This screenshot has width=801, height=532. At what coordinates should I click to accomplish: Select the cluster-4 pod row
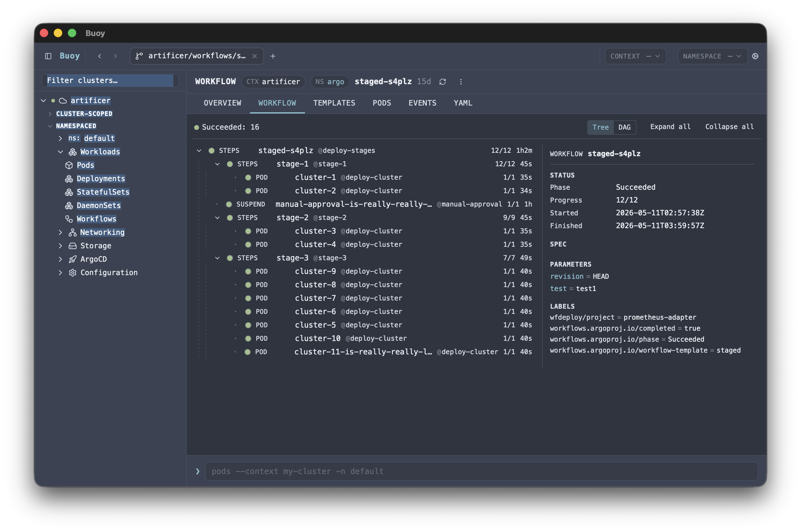pyautogui.click(x=365, y=244)
